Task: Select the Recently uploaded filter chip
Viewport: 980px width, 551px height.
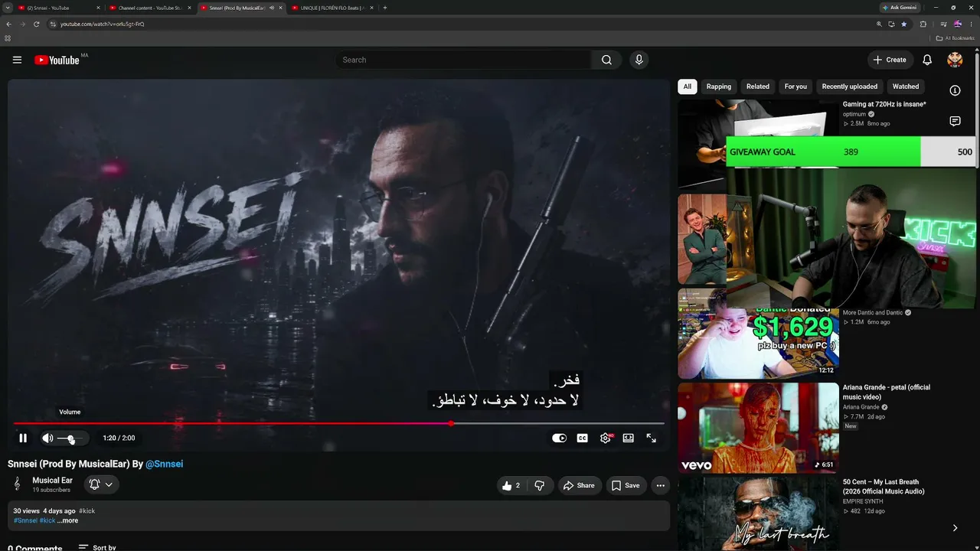Action: coord(850,86)
